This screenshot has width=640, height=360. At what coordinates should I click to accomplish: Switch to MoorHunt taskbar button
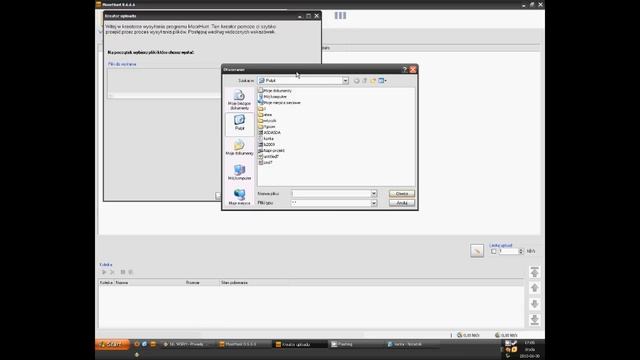click(x=243, y=344)
